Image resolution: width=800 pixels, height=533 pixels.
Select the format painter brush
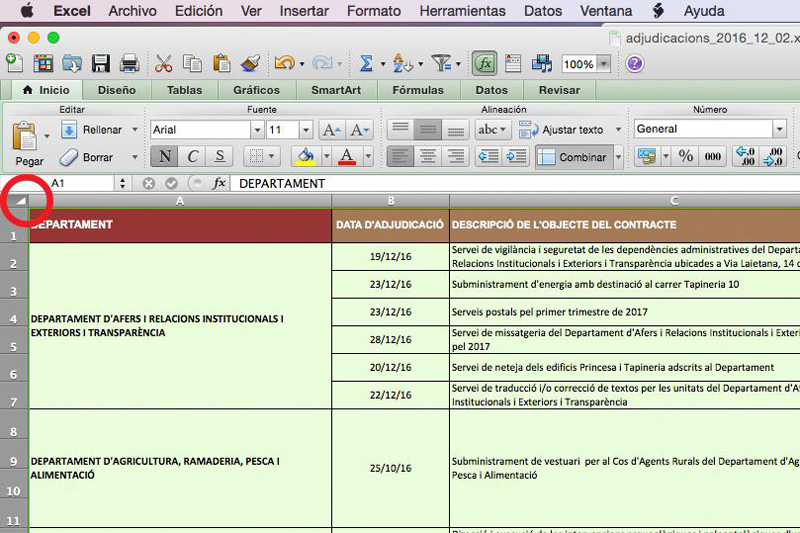tap(251, 64)
